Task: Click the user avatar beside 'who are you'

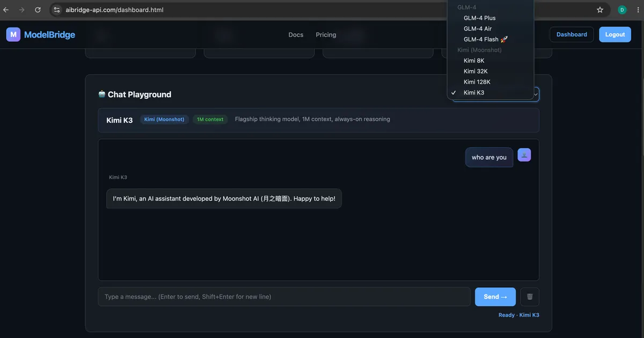Action: [524, 155]
